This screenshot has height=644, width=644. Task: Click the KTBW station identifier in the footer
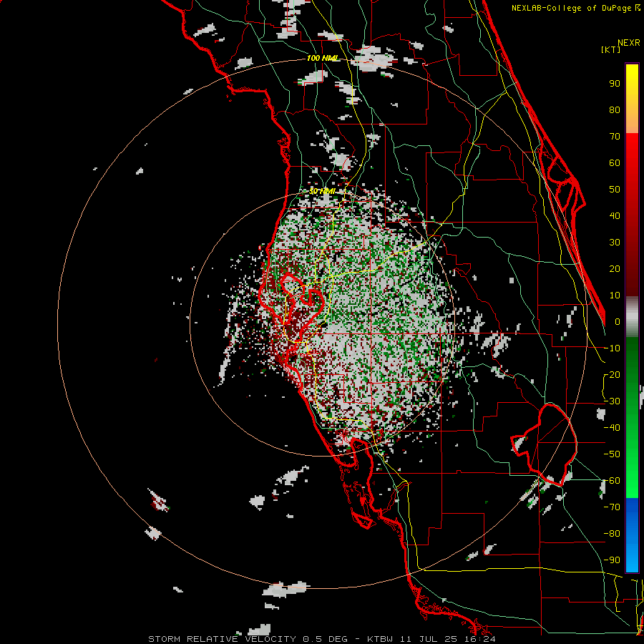pos(381,639)
